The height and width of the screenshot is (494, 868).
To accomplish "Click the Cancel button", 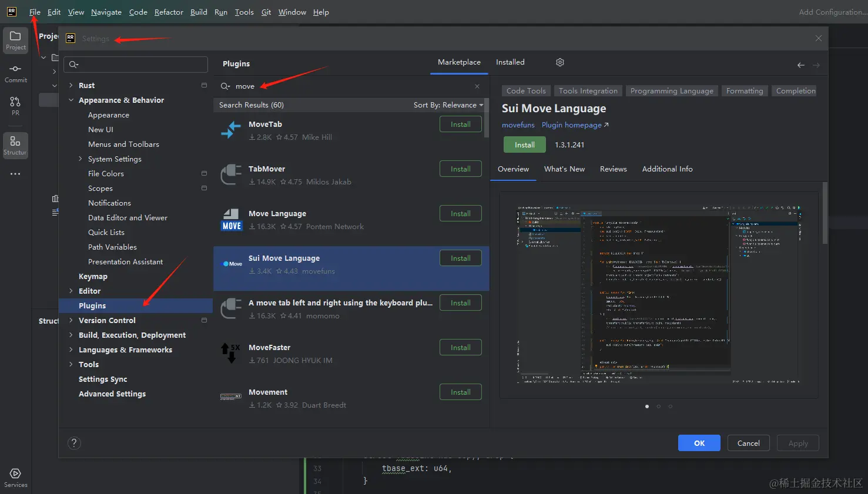I will click(x=749, y=443).
